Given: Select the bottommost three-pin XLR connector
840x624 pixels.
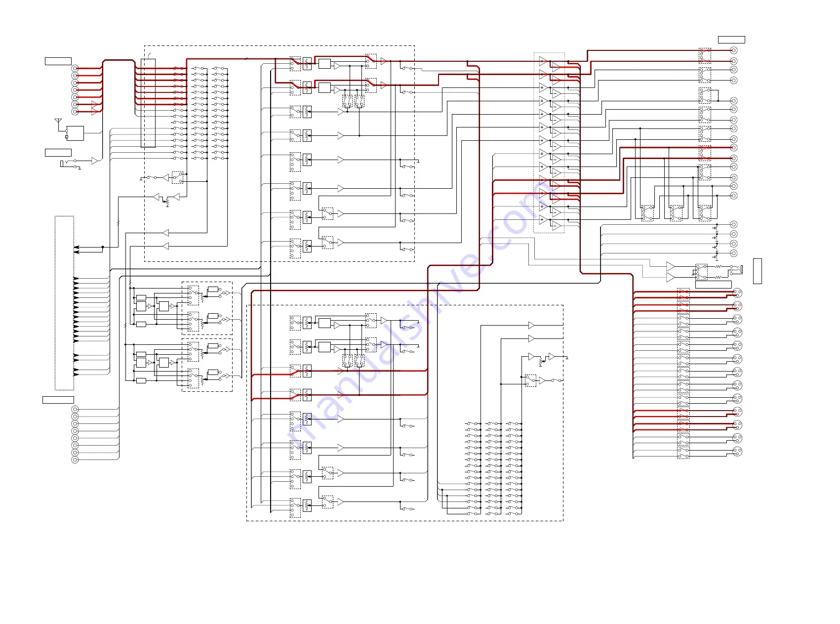Looking at the screenshot, I should click(737, 451).
